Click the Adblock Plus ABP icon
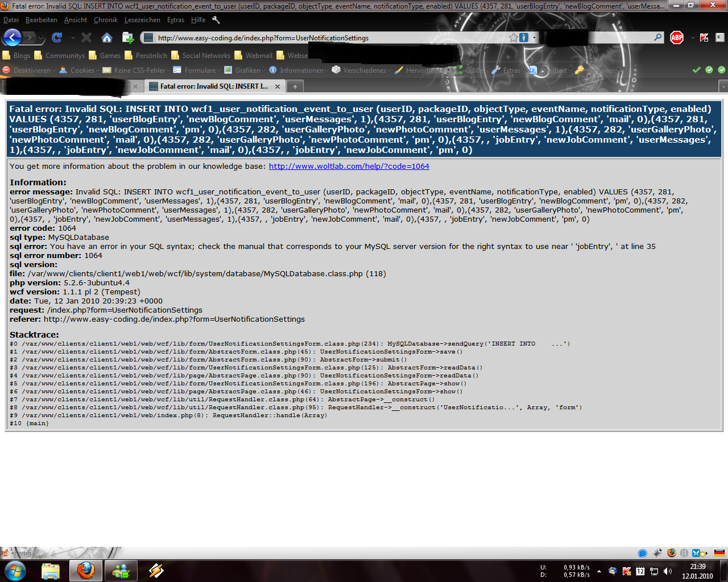Image resolution: width=728 pixels, height=582 pixels. (677, 38)
